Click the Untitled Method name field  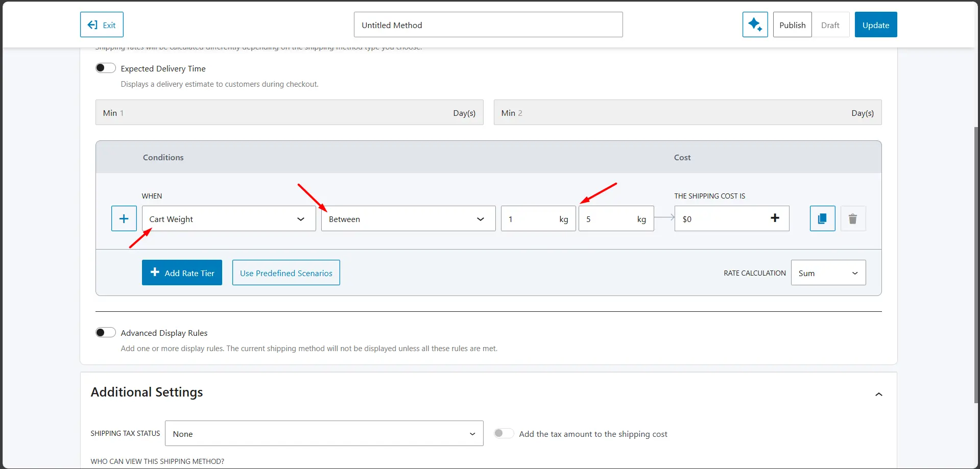click(488, 24)
